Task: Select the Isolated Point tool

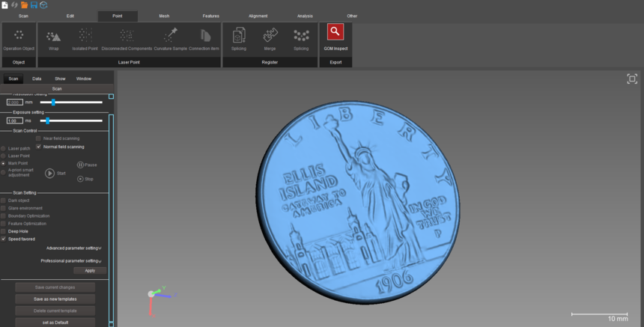Action: point(85,40)
